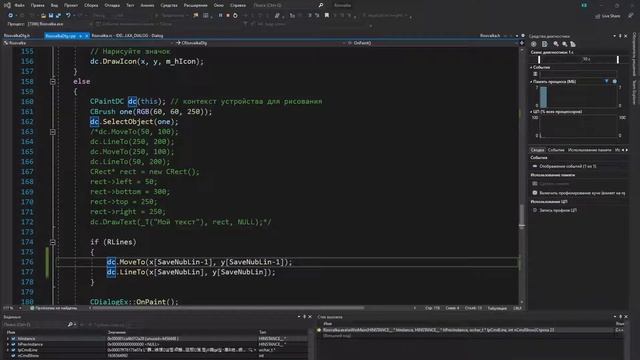Image resolution: width=640 pixels, height=360 pixels.
Task: Stop debugging with the red square icon
Action: coord(228,16)
